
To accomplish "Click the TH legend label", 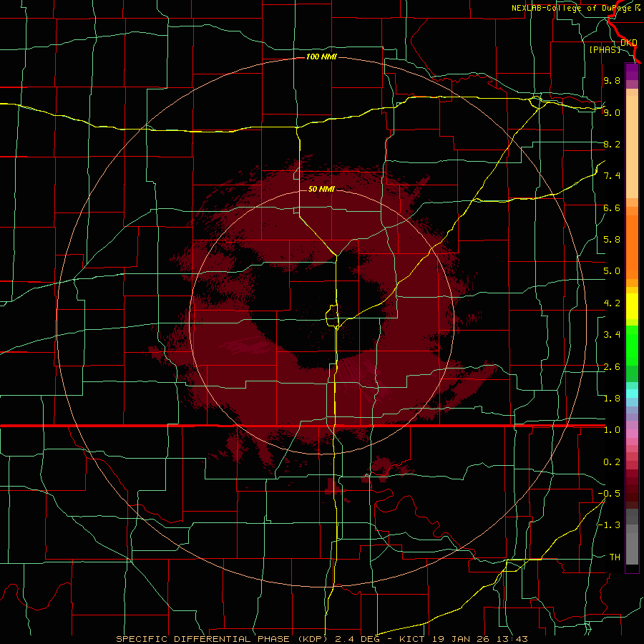I will (x=615, y=557).
